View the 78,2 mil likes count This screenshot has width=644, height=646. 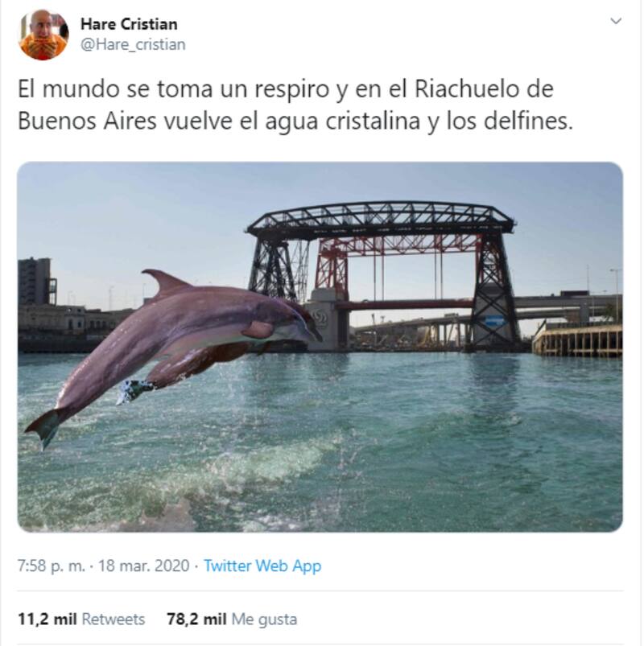(196, 619)
